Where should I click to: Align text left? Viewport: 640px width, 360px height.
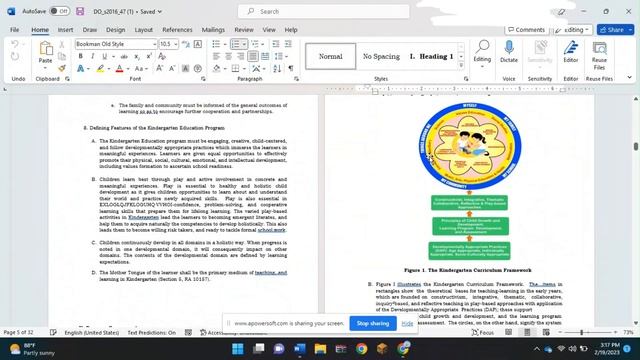216,56
